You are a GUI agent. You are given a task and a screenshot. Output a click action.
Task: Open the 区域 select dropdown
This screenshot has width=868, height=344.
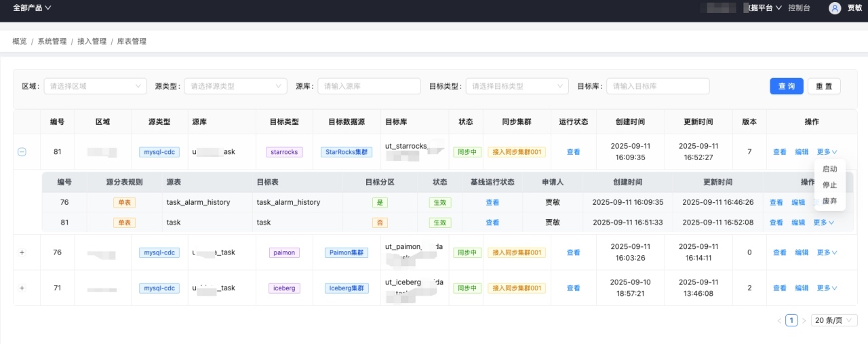(95, 86)
